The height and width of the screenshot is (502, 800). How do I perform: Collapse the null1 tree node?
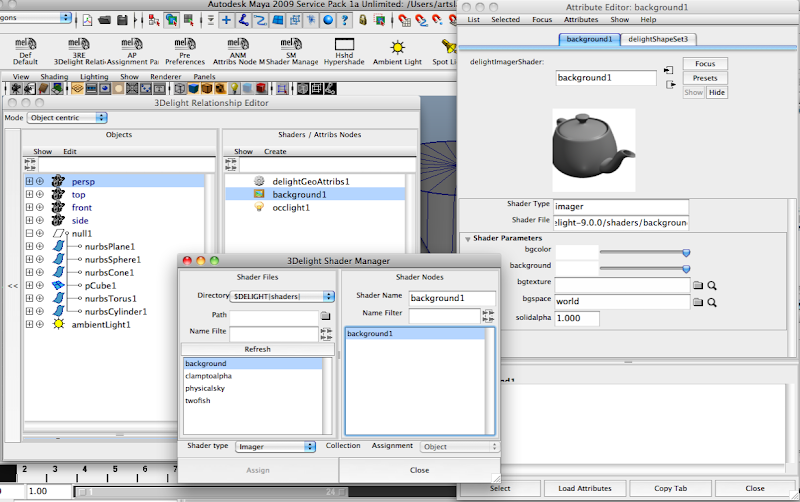30,233
